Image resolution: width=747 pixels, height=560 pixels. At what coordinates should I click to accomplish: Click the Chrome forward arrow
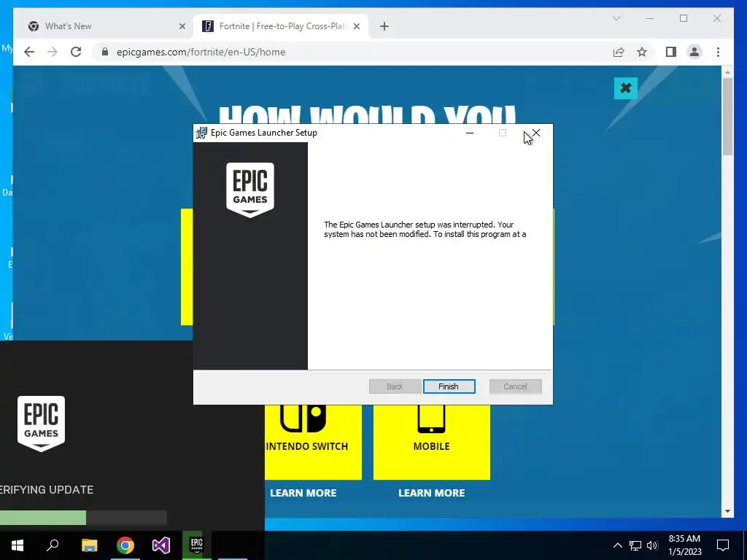(x=53, y=52)
